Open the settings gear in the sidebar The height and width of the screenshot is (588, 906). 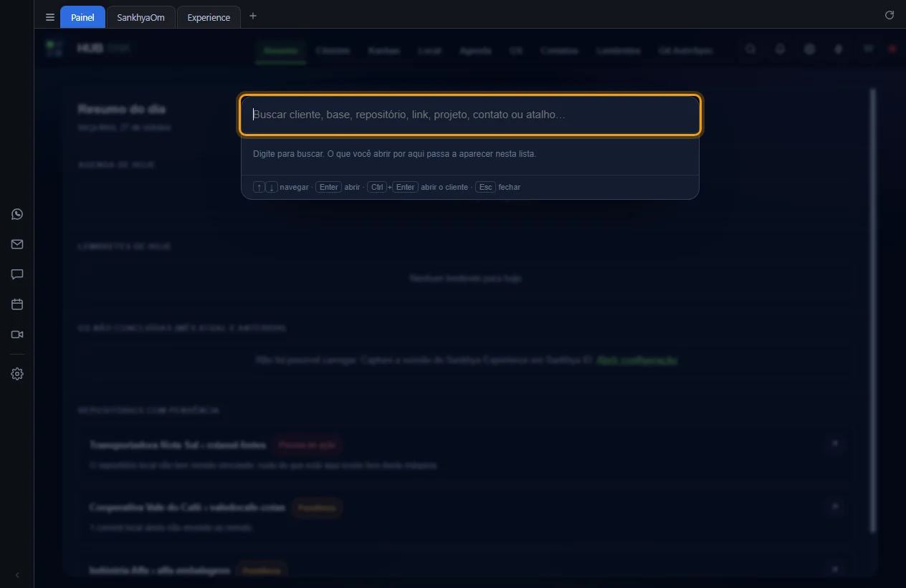click(17, 374)
